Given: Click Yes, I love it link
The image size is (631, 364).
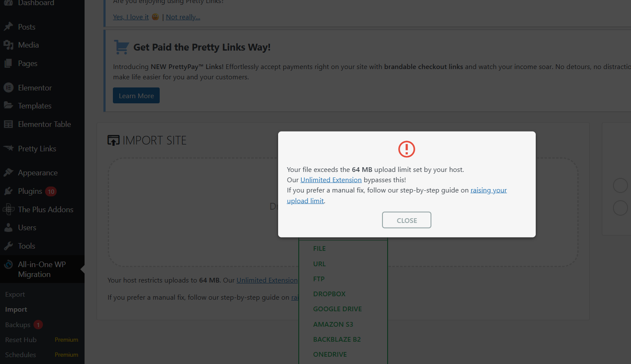Looking at the screenshot, I should coord(131,17).
